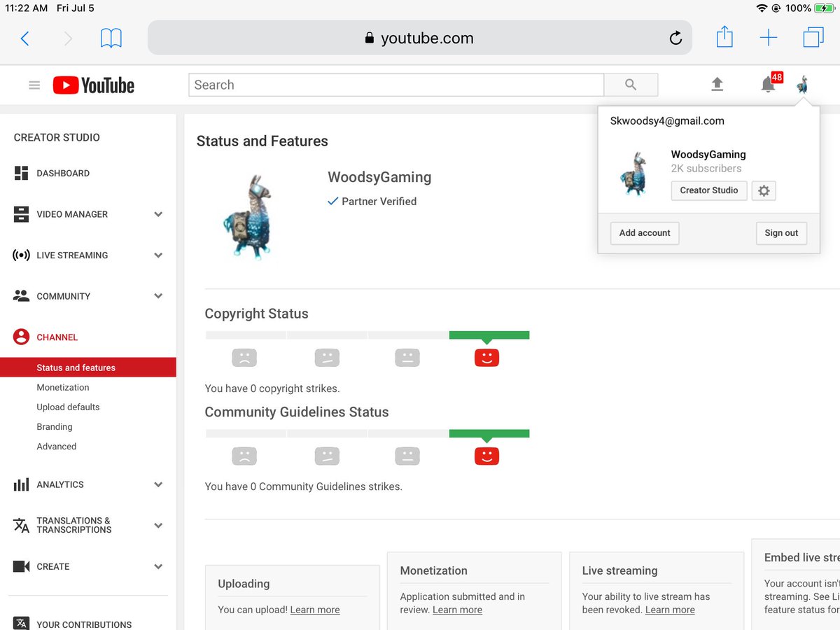
Task: Open Advanced channel settings item
Action: coord(57,446)
